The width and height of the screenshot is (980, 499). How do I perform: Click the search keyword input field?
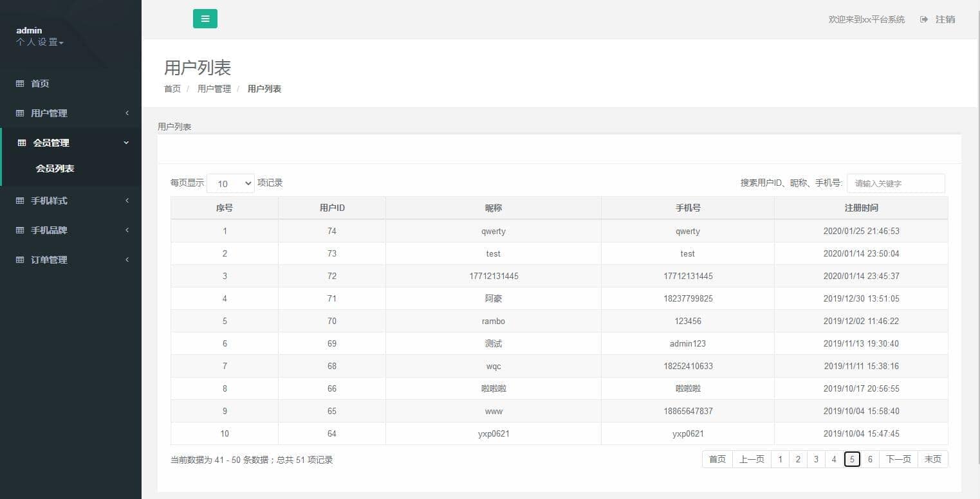tap(896, 183)
